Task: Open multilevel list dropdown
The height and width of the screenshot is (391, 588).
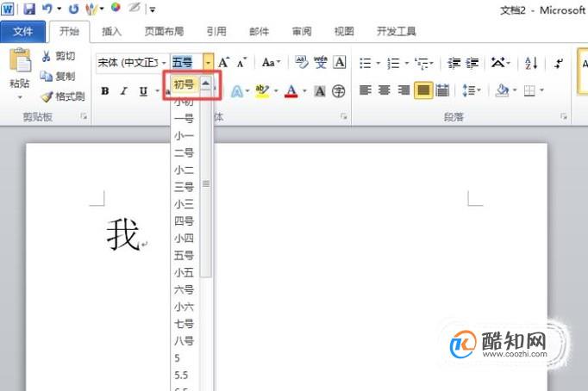Action: click(x=424, y=63)
